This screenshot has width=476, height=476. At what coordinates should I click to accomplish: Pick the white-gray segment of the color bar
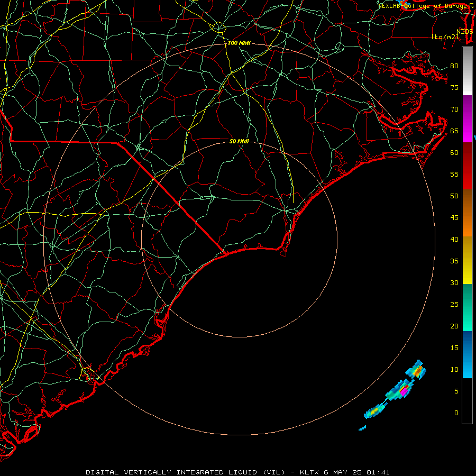point(467,71)
